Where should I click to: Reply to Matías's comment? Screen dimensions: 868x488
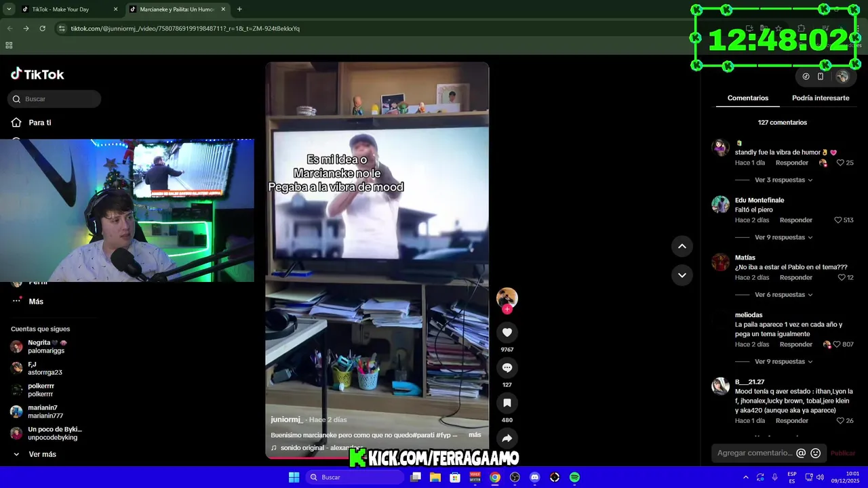point(795,278)
